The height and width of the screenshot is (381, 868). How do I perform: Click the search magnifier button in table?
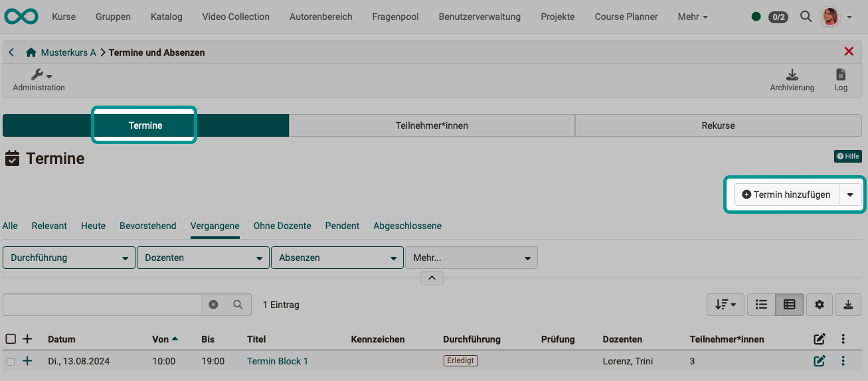(238, 305)
